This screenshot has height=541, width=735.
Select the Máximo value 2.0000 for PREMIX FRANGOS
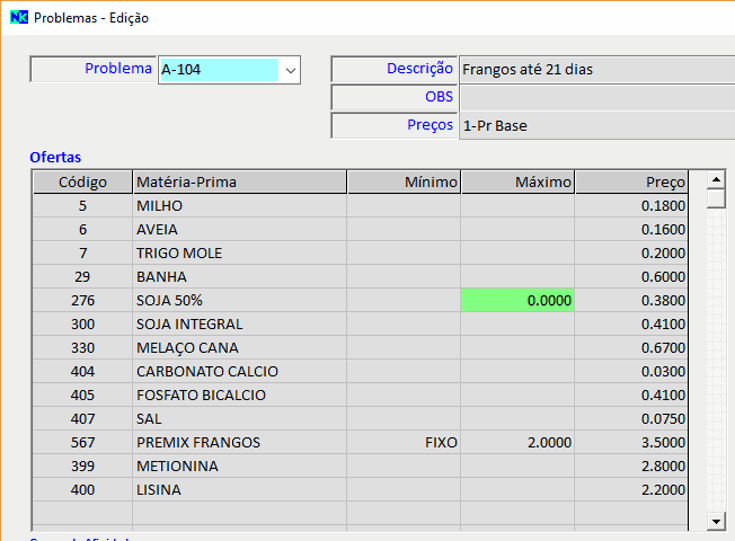pos(517,442)
